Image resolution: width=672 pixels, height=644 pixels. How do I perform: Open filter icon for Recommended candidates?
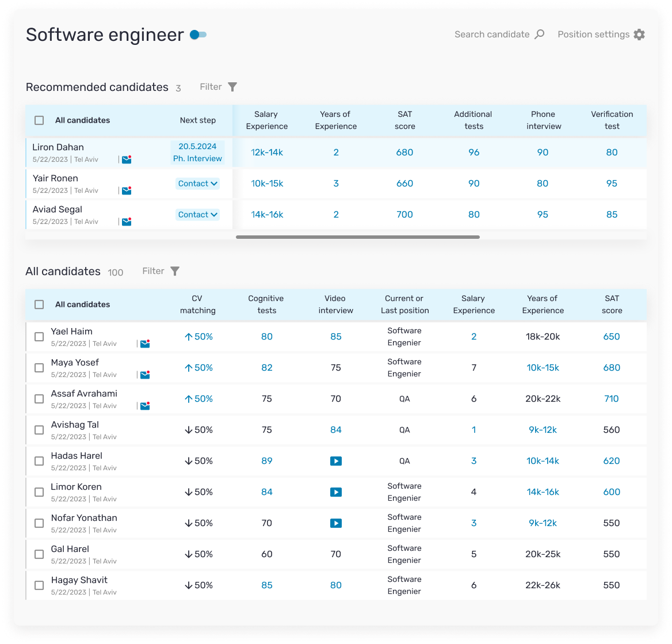point(232,86)
